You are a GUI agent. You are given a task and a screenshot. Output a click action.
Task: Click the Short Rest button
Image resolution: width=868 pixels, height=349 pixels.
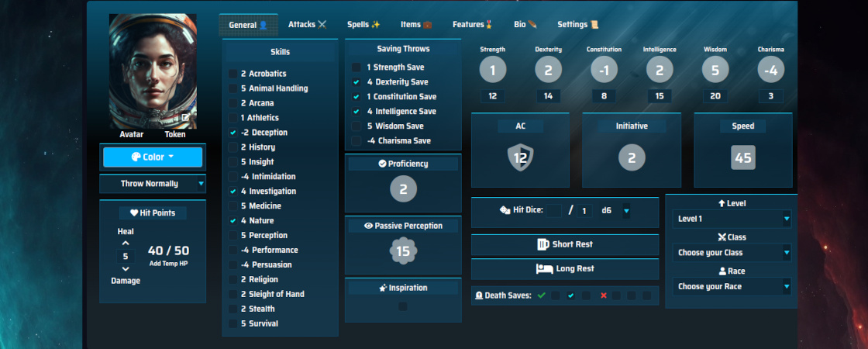tap(565, 244)
